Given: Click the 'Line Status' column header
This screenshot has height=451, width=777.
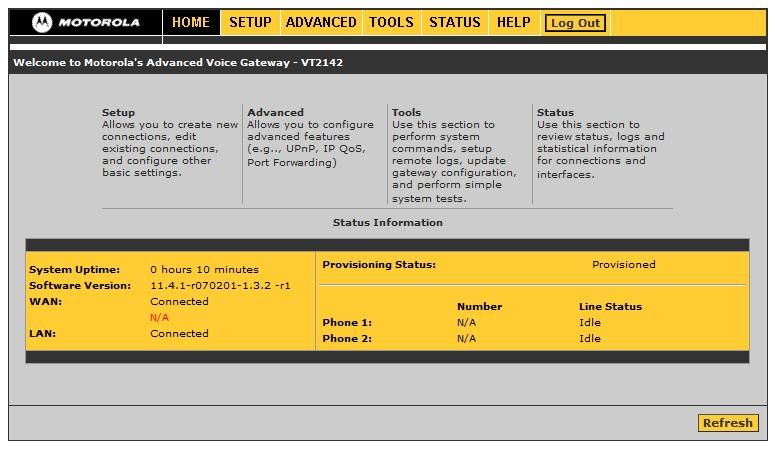Looking at the screenshot, I should click(x=610, y=307).
